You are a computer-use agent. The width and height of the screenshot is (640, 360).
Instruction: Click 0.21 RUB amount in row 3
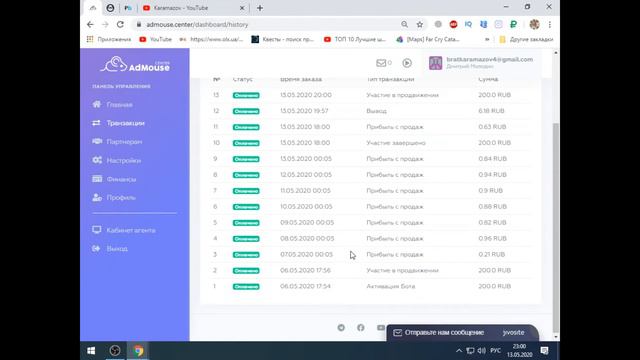(x=491, y=255)
